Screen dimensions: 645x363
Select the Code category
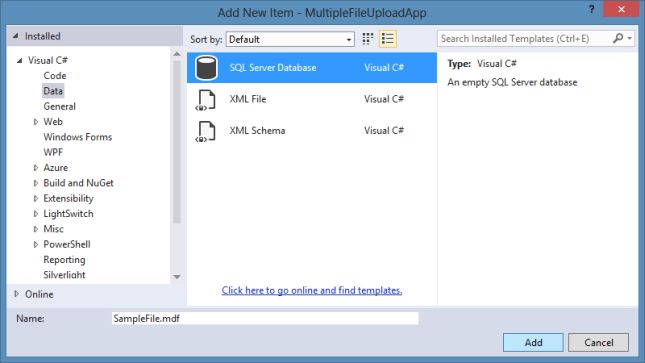click(55, 76)
